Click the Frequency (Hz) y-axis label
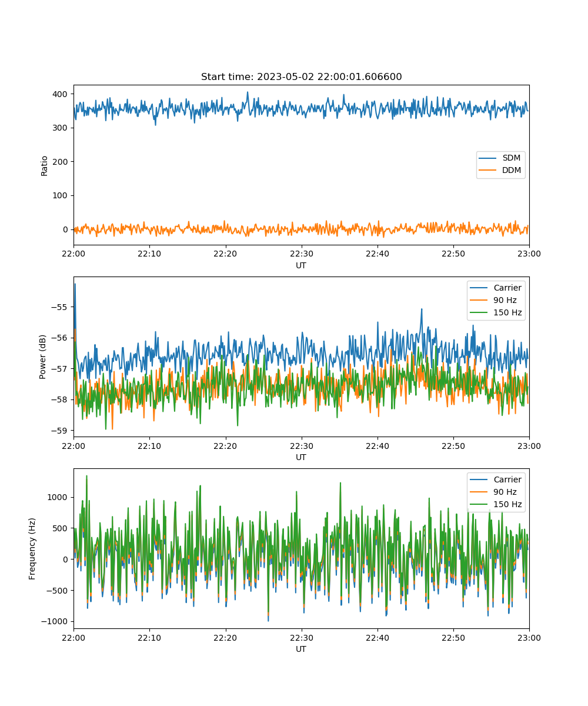The image size is (588, 706). point(32,548)
